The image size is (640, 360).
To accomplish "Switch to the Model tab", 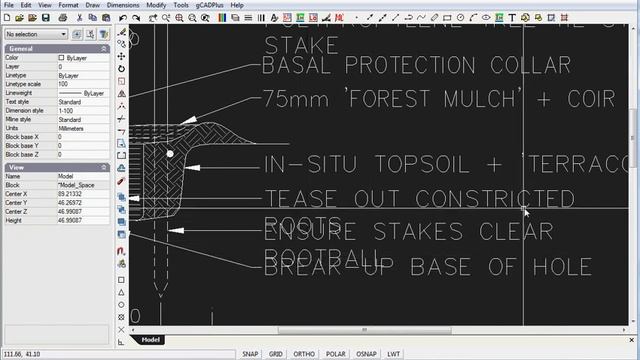I will (x=150, y=340).
